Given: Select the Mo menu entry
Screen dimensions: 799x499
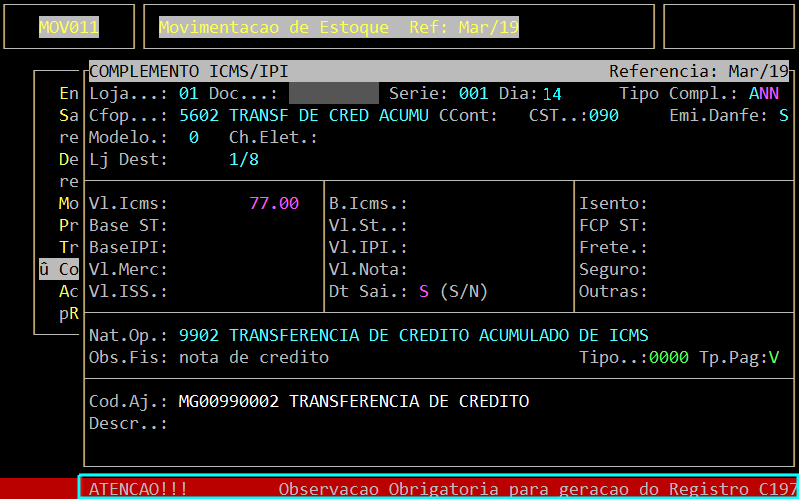Looking at the screenshot, I should (x=69, y=204).
